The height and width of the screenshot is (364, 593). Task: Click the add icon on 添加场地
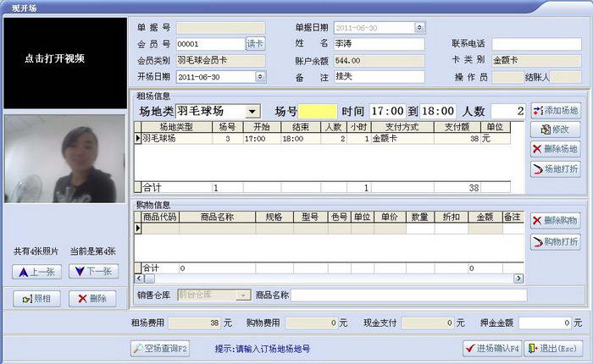(538, 111)
